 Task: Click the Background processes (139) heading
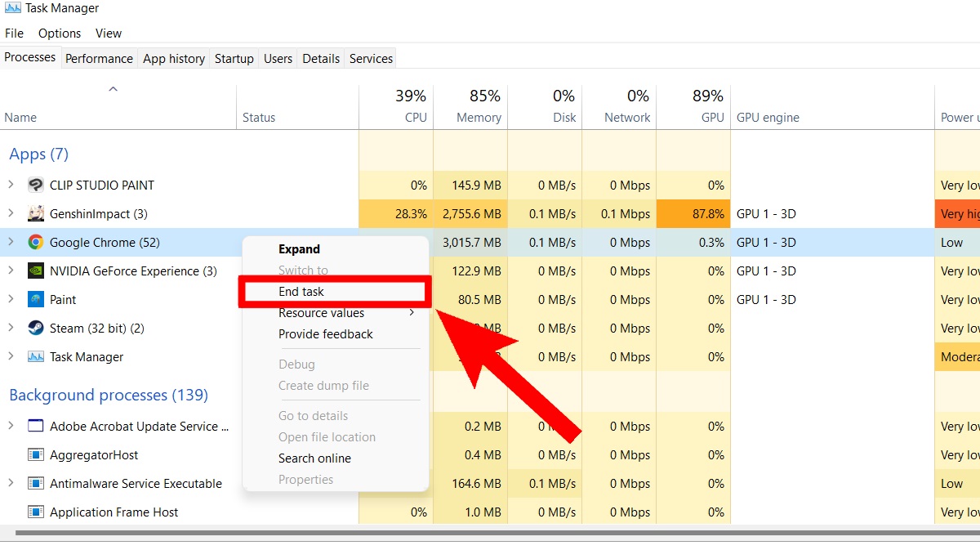tap(109, 396)
